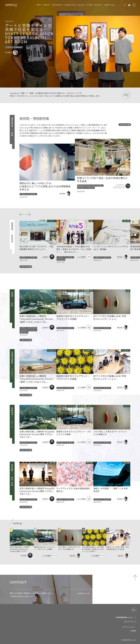Screen dimensions: 140x644
Task: Open the HOTEL GRAPHY article thumbnail
Action: tap(38, 232)
